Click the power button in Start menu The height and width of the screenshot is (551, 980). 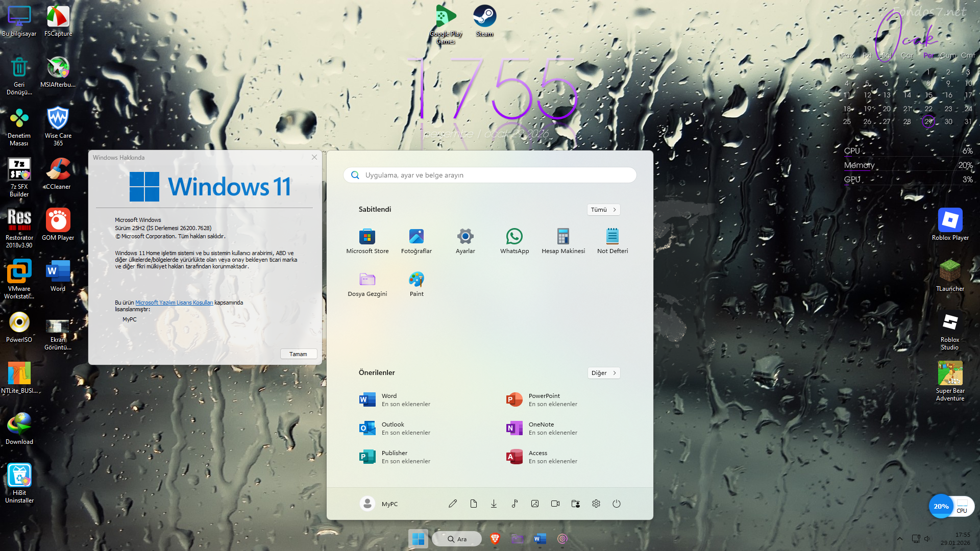(x=616, y=504)
